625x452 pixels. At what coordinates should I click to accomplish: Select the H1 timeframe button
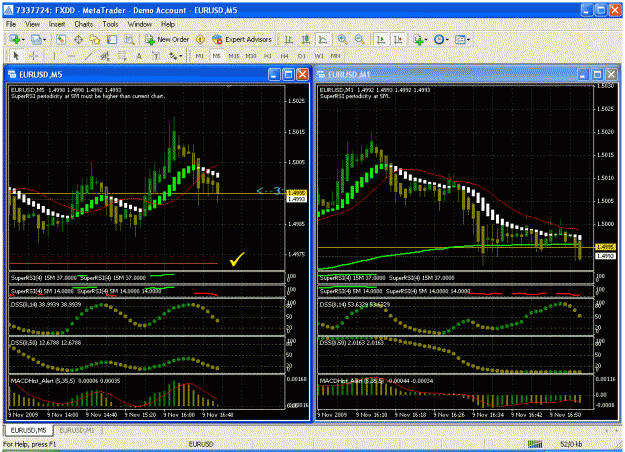coord(268,56)
